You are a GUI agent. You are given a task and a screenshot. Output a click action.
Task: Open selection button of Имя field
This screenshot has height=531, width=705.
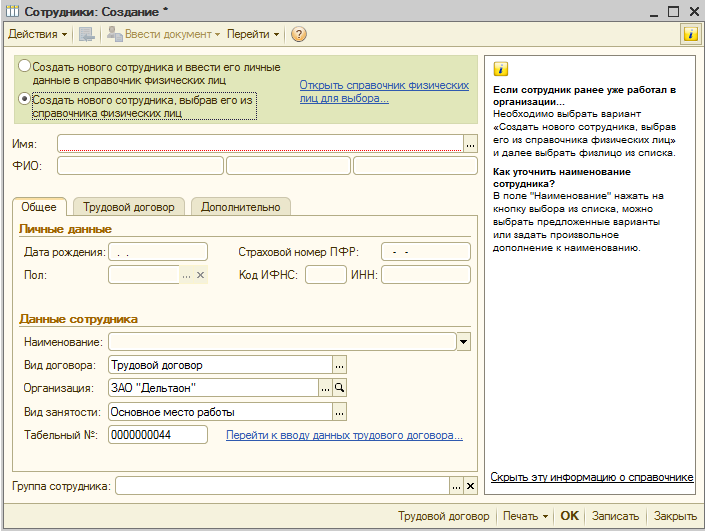470,144
